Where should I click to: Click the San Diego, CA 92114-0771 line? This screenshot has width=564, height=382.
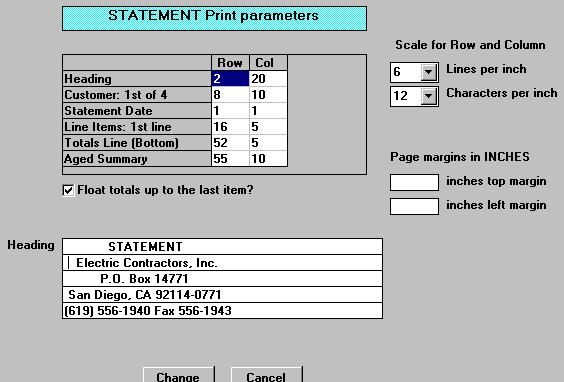click(x=222, y=295)
